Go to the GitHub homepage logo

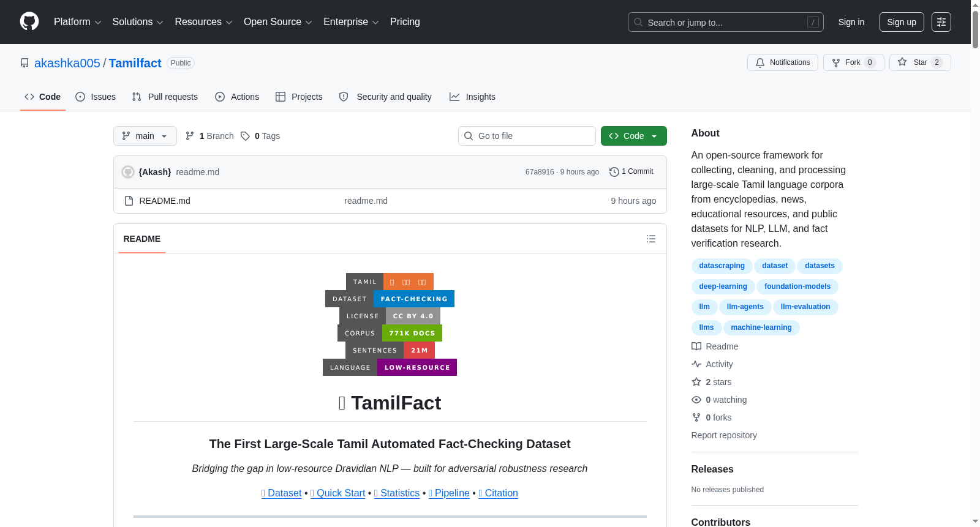tap(29, 22)
